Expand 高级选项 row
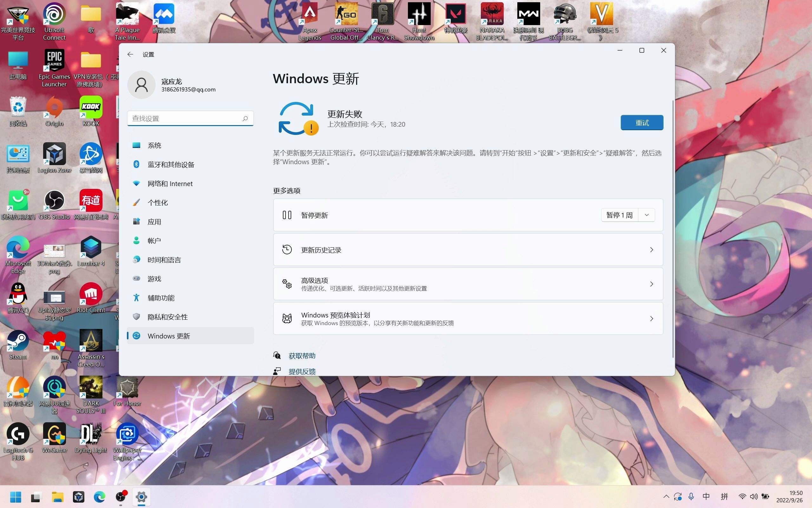812x508 pixels. coord(468,284)
